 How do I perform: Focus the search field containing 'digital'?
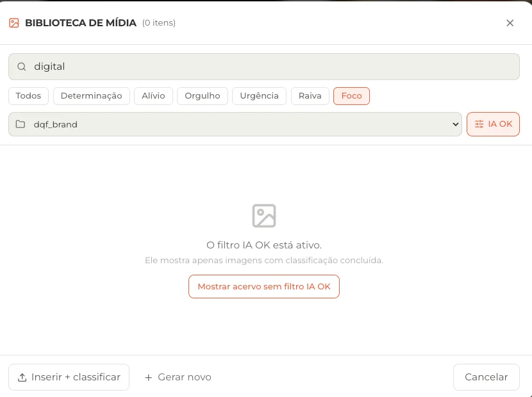[264, 67]
